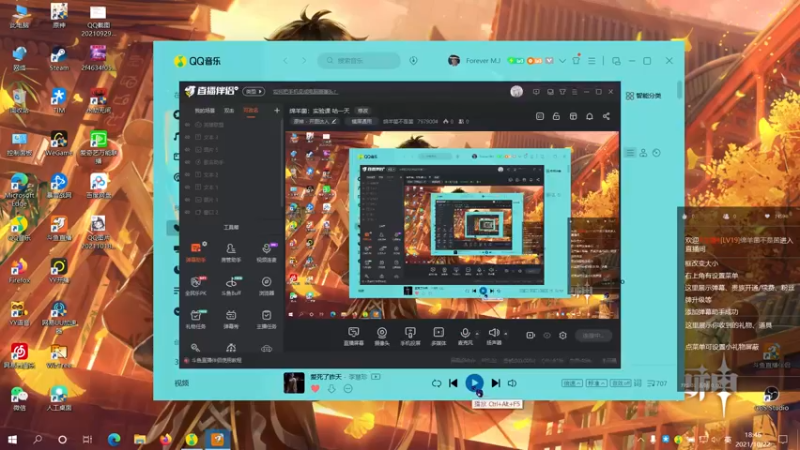This screenshot has height=450, width=800.
Task: Expand the microphone options arrow
Action: point(478,334)
